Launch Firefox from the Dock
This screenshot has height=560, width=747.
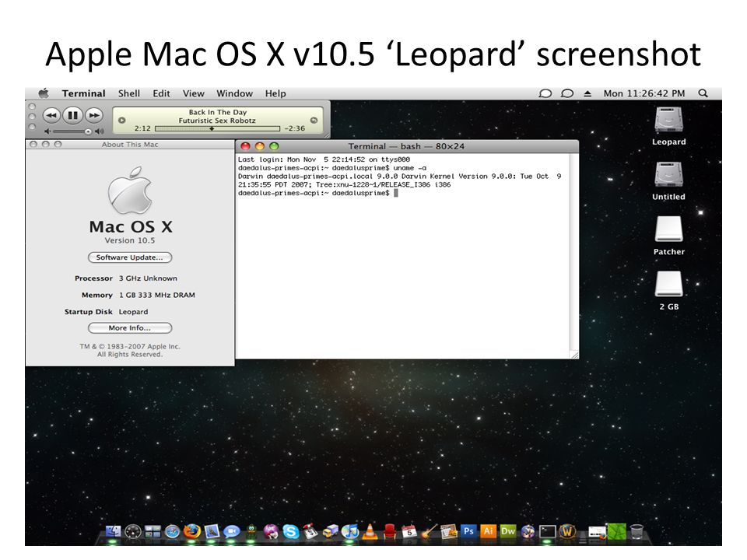(192, 531)
